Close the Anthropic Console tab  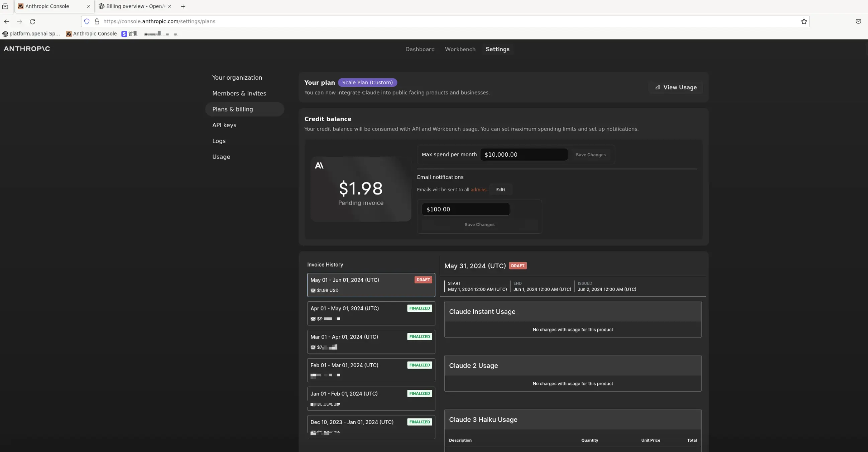pyautogui.click(x=89, y=6)
